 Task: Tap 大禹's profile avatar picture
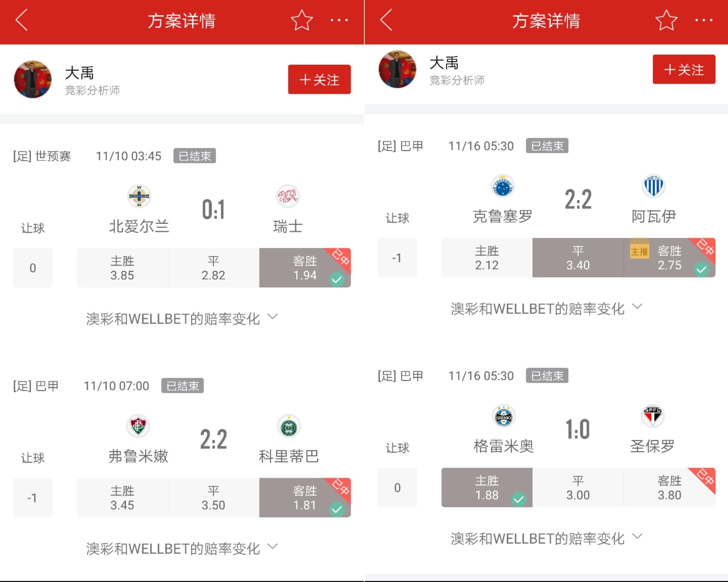click(x=32, y=78)
